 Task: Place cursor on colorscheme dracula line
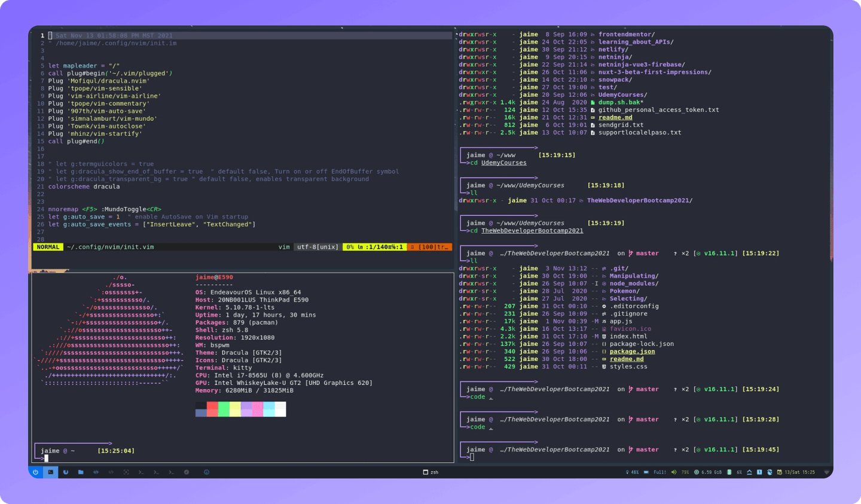(x=84, y=187)
